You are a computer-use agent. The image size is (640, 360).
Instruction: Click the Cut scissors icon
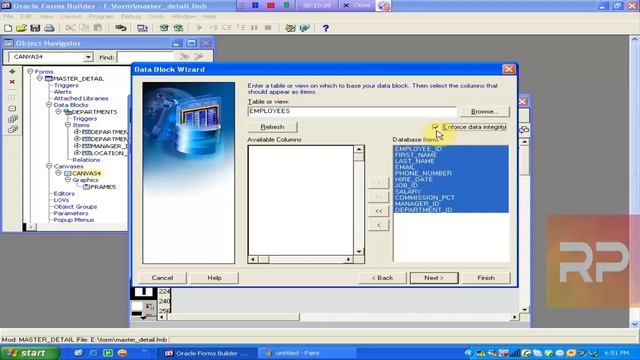[70, 28]
